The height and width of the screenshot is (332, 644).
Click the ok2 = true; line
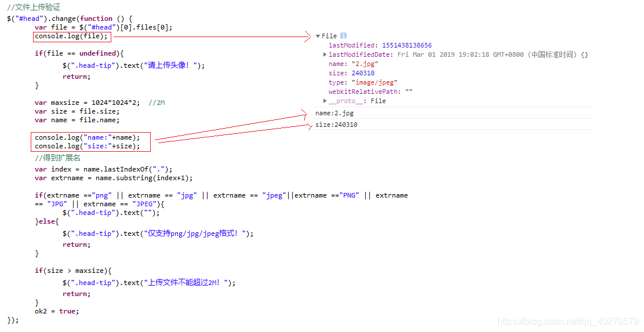[57, 311]
